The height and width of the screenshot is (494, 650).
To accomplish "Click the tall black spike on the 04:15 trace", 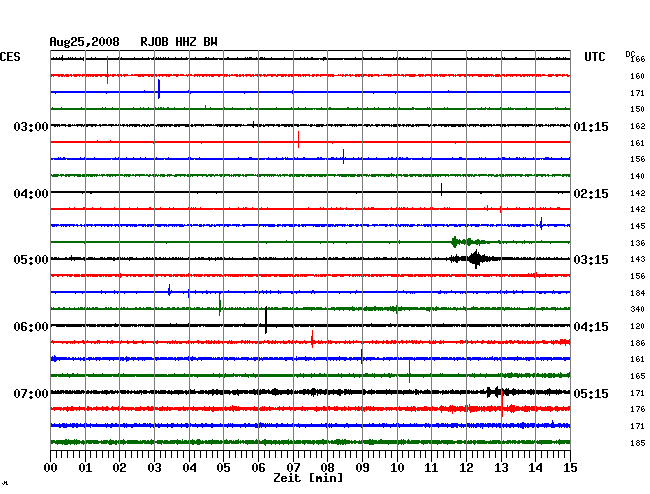I will click(x=266, y=320).
